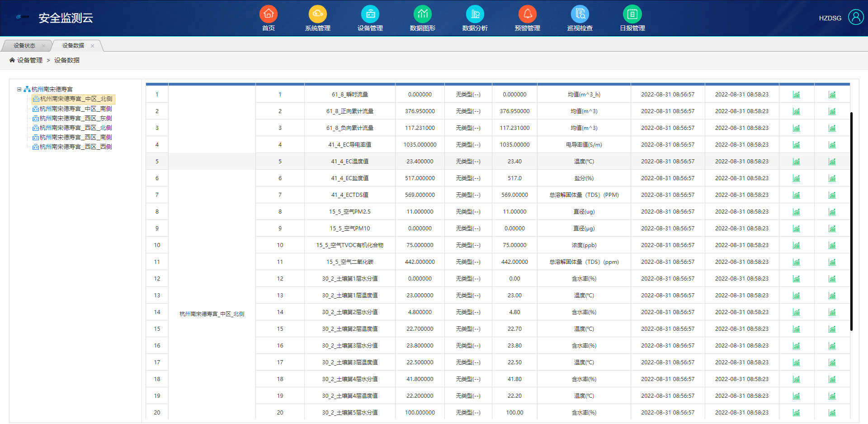Click first chart icon for 30_2_土壤第1层水分值 row
The height and width of the screenshot is (424, 868).
tap(797, 279)
